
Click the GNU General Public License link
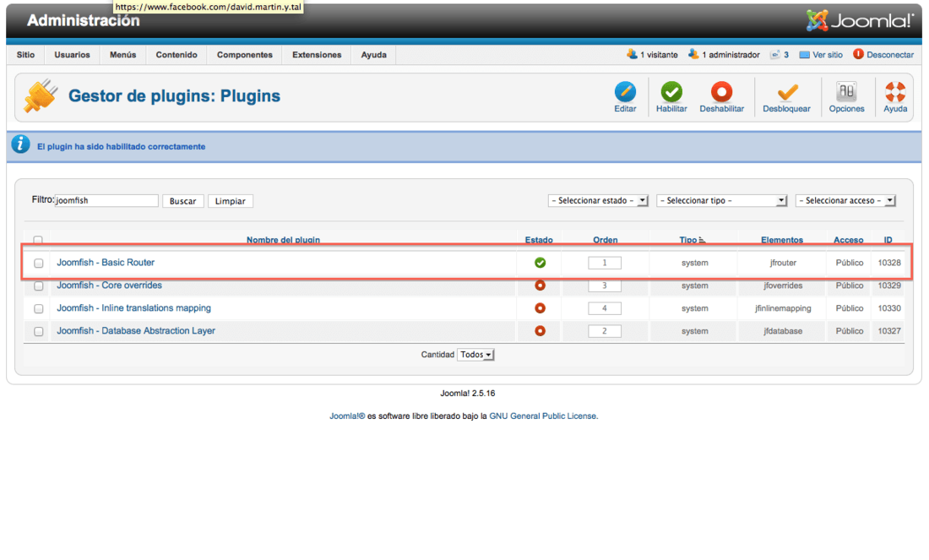click(543, 416)
